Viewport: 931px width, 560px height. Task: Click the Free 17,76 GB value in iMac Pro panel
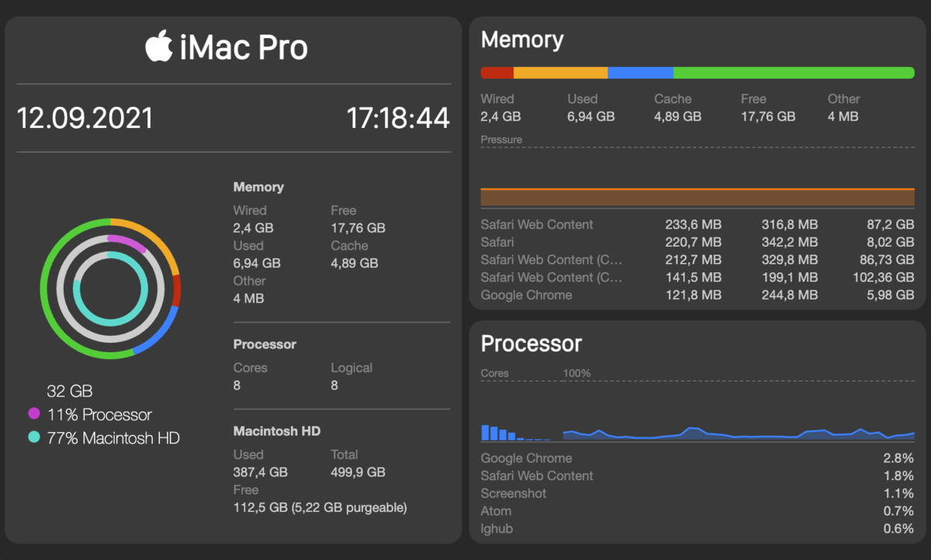pos(358,228)
